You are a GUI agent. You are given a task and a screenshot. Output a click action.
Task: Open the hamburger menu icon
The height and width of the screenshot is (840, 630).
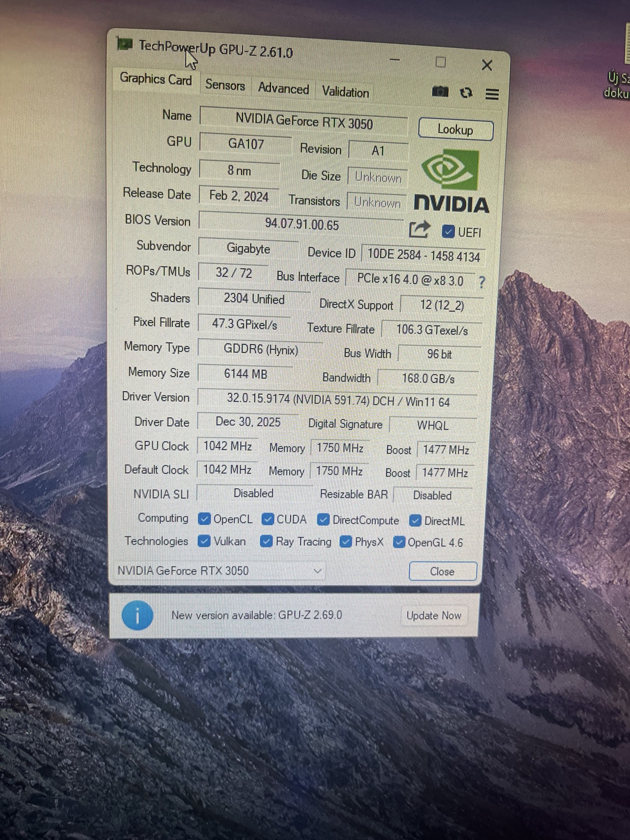pyautogui.click(x=492, y=94)
